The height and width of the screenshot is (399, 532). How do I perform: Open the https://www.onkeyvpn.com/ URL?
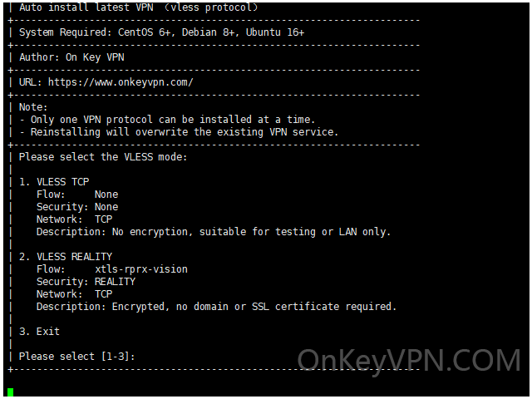[121, 82]
